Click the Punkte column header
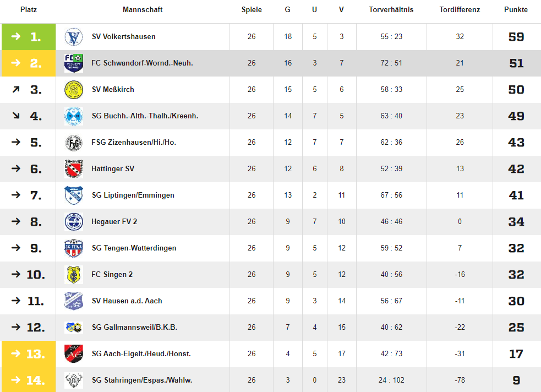Image resolution: width=541 pixels, height=392 pixels. 516,10
